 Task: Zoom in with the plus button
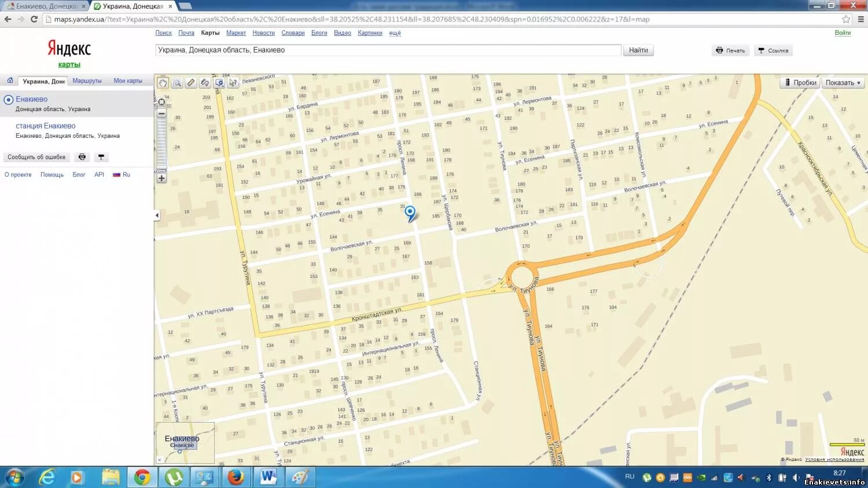[x=161, y=178]
